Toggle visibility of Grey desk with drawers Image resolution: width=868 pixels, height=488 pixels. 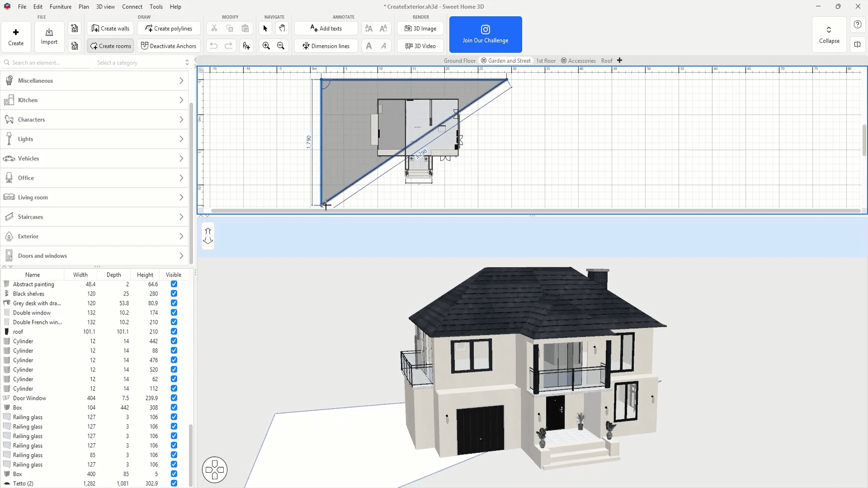tap(174, 303)
